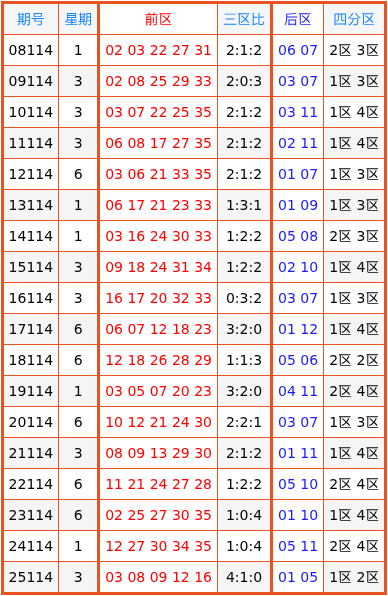Click front numbers 10 12 21 24 30
Viewport: 388px width, 596px height.
pyautogui.click(x=158, y=422)
